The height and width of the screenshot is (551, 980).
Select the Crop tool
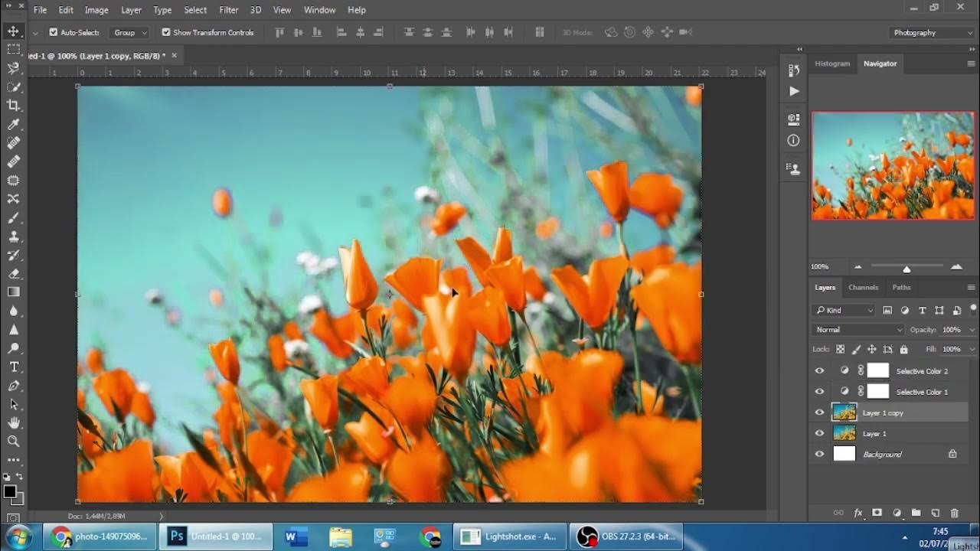pyautogui.click(x=13, y=106)
